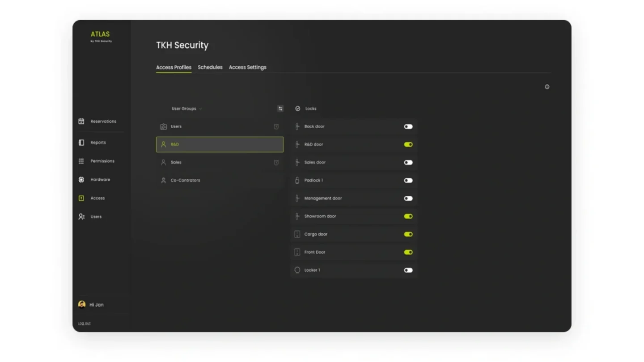Open the User Groups dropdown
Image resolution: width=644 pixels, height=362 pixels.
click(187, 109)
